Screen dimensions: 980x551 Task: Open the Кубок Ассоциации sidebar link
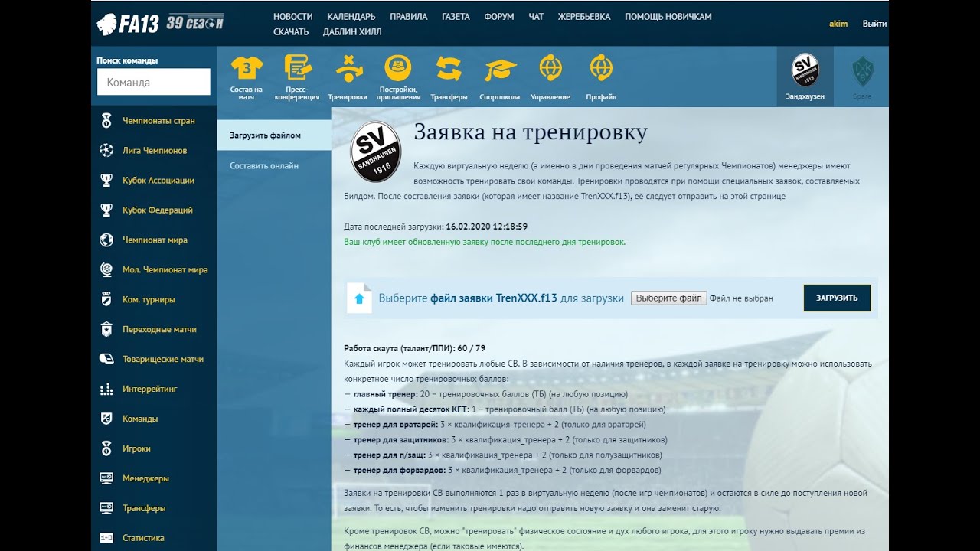[x=158, y=181]
